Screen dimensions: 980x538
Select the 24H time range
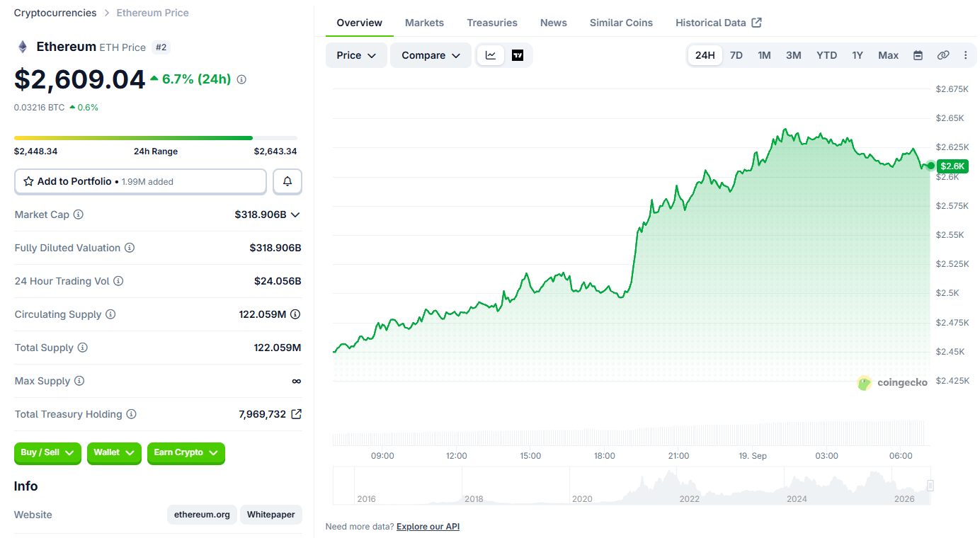click(x=705, y=55)
